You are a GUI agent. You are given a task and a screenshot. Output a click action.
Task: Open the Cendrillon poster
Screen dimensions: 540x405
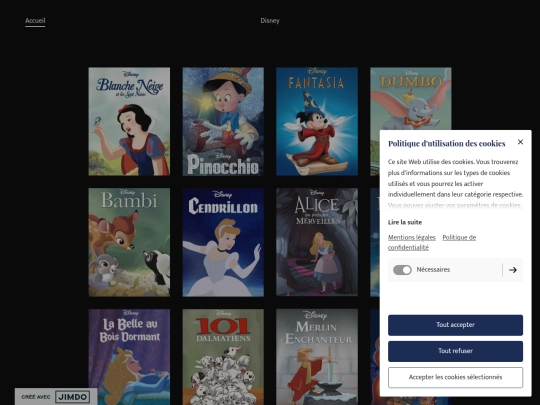click(x=223, y=242)
